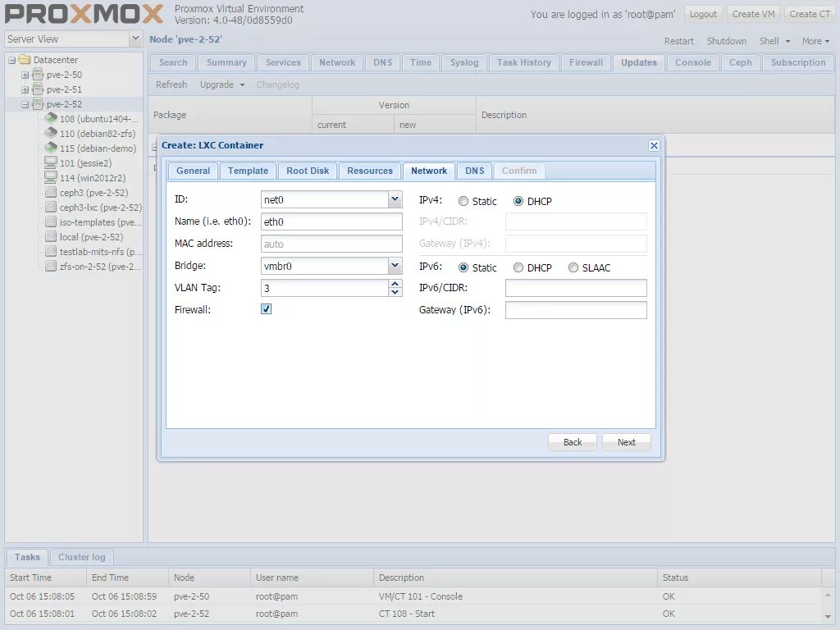Click the Restart button
840x630 pixels.
click(x=678, y=41)
